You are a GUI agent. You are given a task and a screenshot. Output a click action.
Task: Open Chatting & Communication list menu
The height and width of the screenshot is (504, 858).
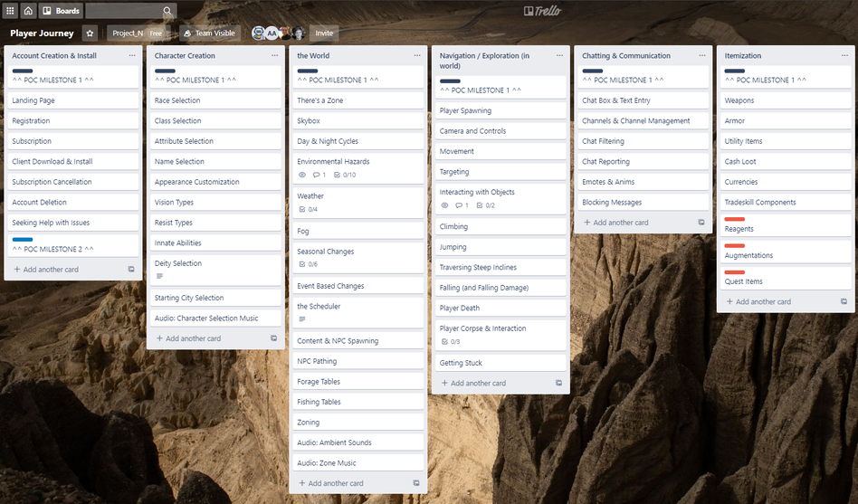point(702,56)
